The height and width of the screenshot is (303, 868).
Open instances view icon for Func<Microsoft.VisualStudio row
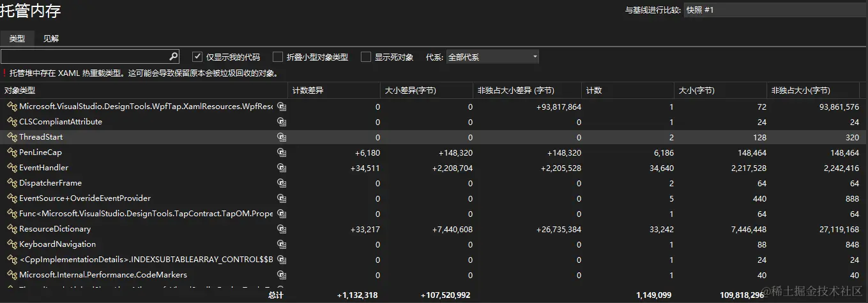coord(281,214)
